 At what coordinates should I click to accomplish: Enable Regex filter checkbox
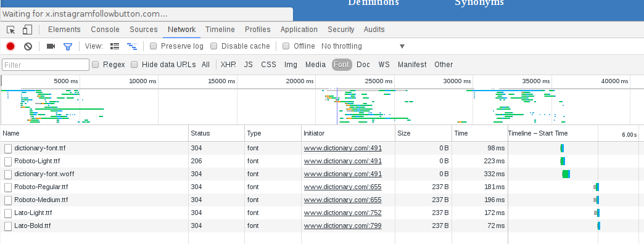click(x=95, y=64)
